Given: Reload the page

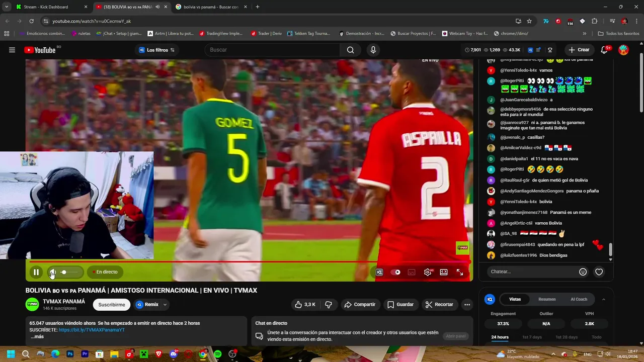Looking at the screenshot, I should click(31, 21).
